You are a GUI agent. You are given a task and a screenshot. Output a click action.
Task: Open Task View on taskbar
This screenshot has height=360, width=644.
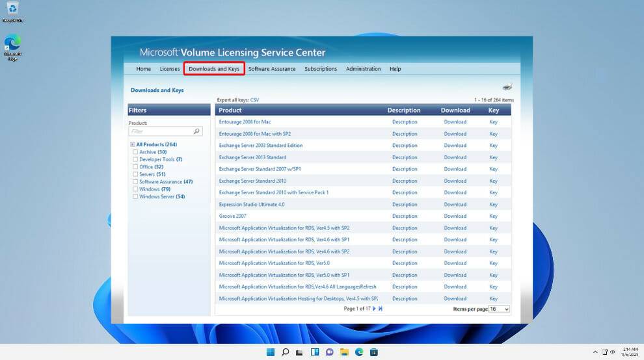pyautogui.click(x=299, y=352)
